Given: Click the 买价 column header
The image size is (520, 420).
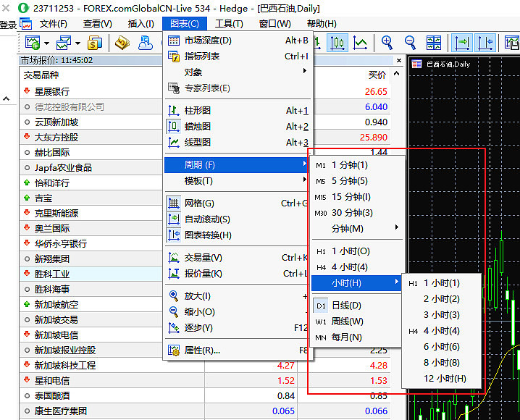Looking at the screenshot, I should 377,75.
